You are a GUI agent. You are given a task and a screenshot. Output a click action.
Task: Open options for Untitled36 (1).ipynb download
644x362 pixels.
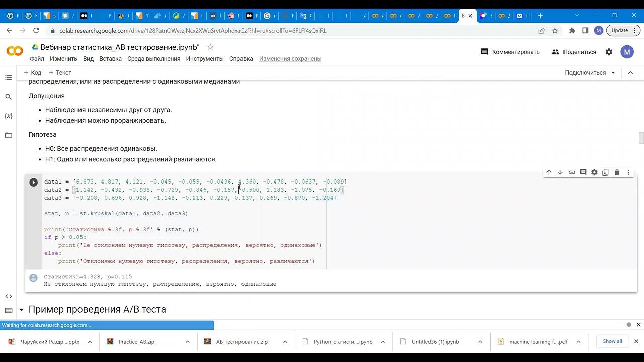[x=480, y=342]
